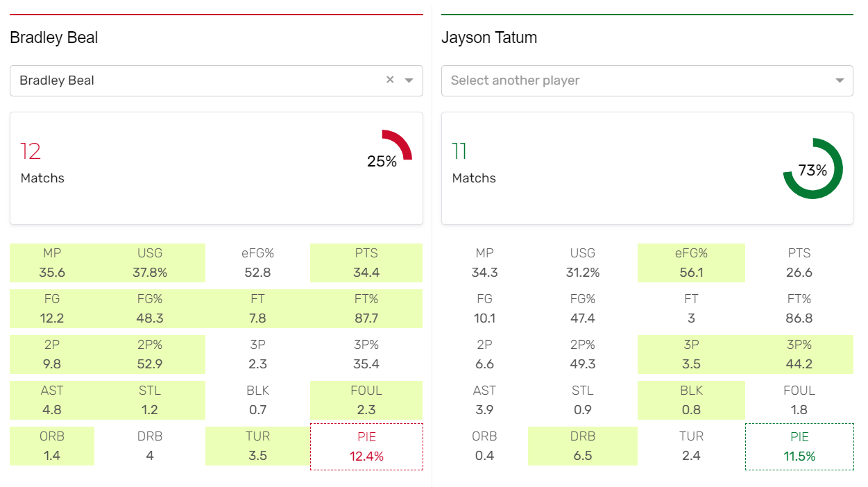This screenshot has width=868, height=487.
Task: Click the Bradley Beal panel heading
Action: [x=54, y=37]
